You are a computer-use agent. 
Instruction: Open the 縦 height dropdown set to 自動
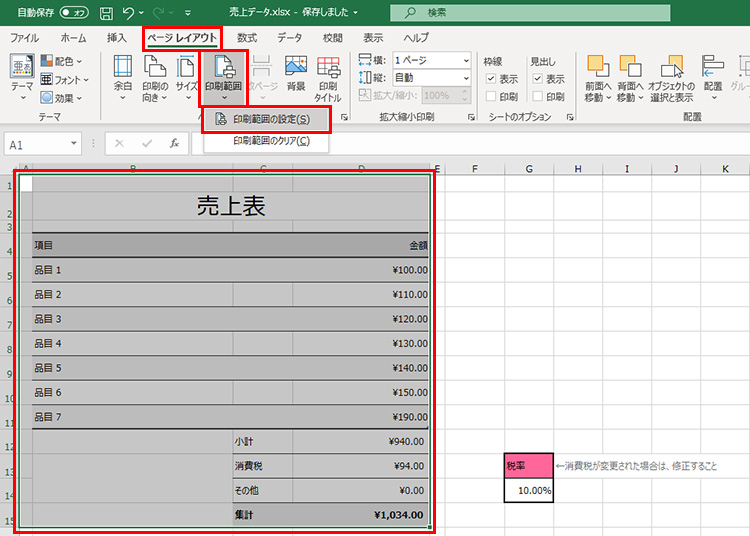click(x=431, y=77)
